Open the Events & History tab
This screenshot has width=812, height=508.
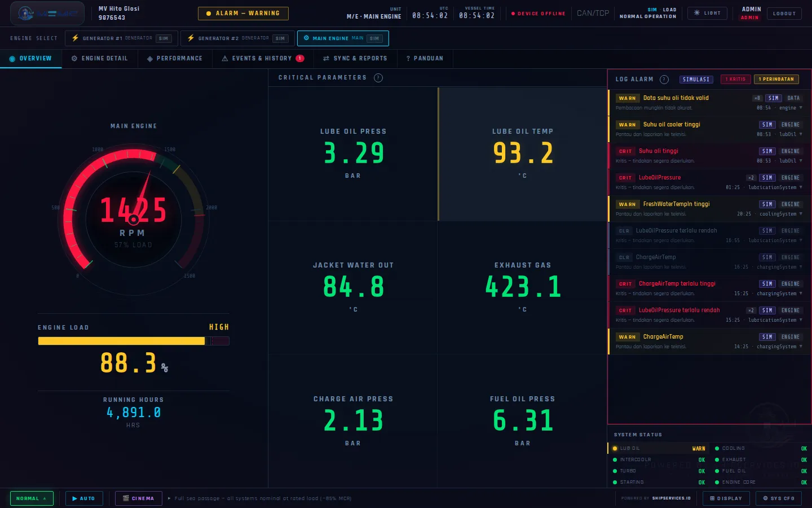pyautogui.click(x=263, y=59)
